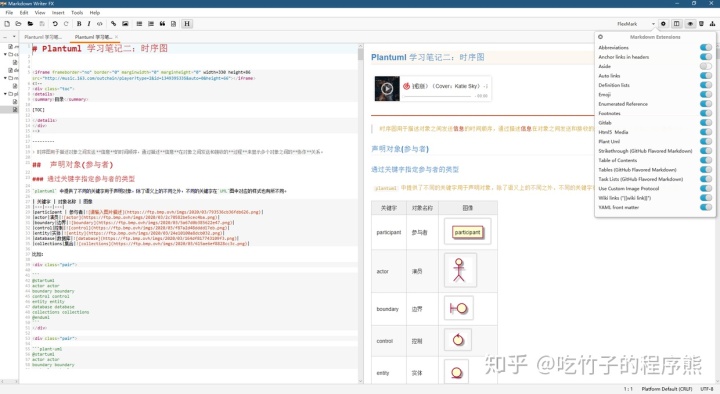
Task: Insert an ordered list
Action: click(x=151, y=24)
